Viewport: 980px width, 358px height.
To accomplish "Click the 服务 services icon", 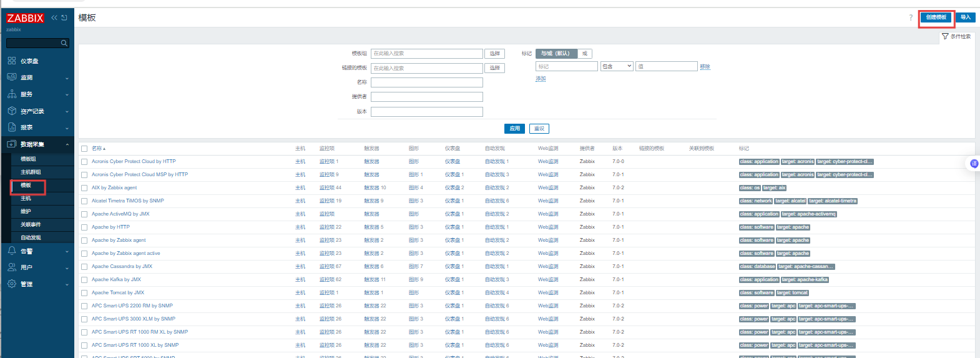I will tap(12, 94).
